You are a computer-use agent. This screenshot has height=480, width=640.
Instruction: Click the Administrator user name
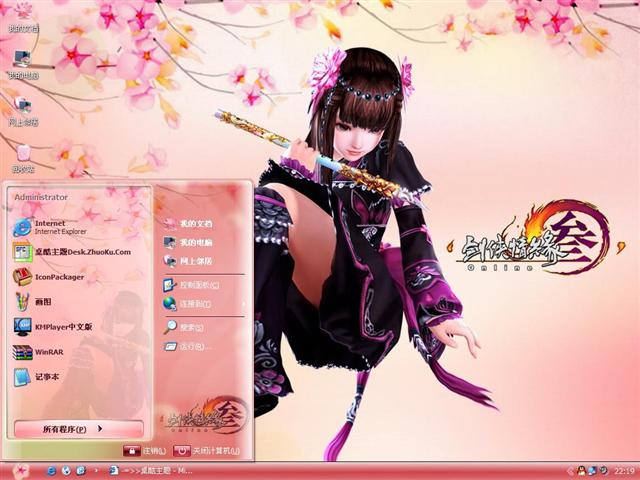[41, 197]
